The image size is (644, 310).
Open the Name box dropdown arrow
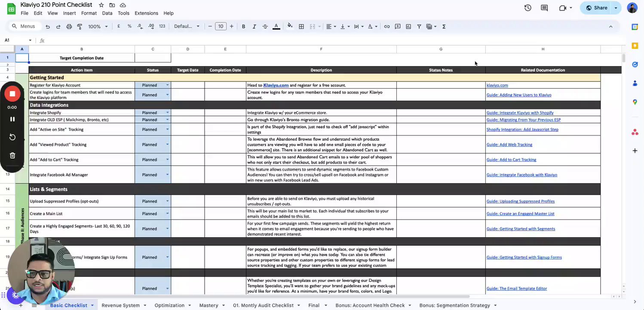coord(30,40)
